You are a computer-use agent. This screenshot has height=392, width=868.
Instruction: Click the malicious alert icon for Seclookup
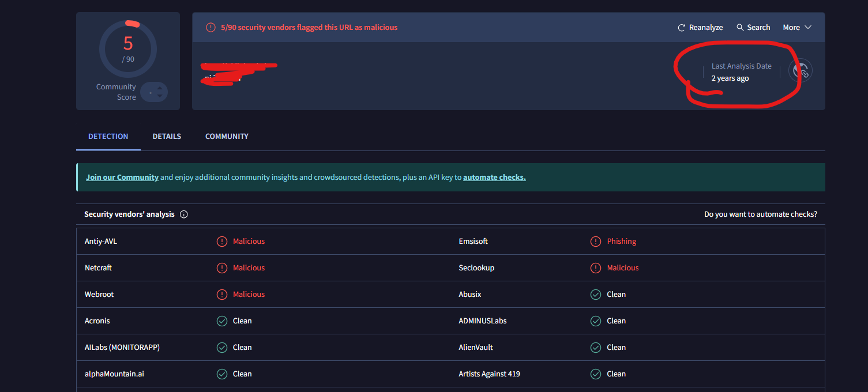[x=596, y=268]
